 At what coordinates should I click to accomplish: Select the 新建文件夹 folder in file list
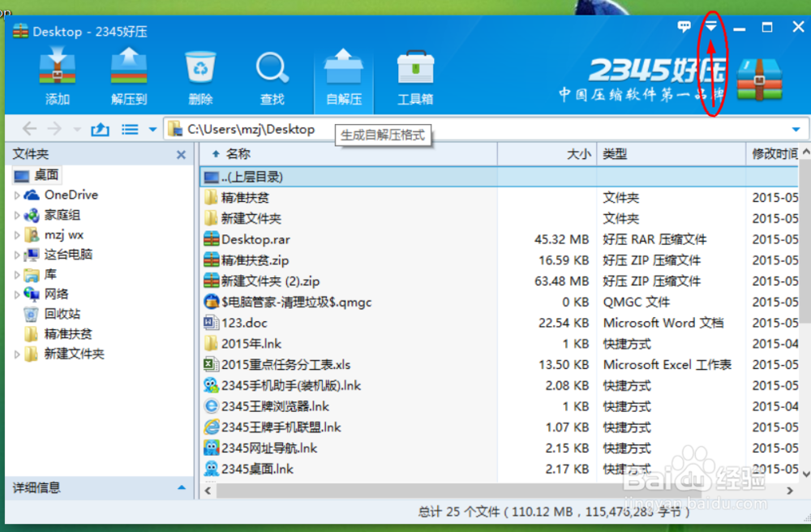pos(499,218)
